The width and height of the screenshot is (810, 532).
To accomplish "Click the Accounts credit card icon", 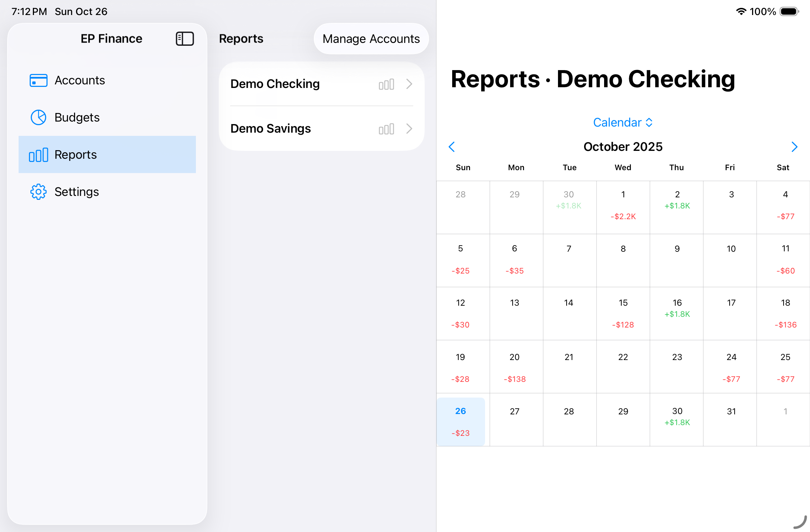I will coord(38,80).
